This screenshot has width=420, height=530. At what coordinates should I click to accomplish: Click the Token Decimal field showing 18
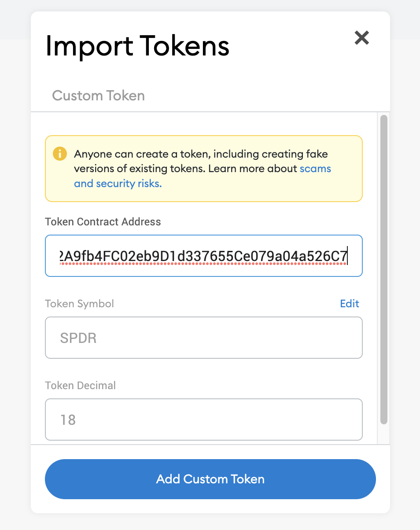[203, 420]
